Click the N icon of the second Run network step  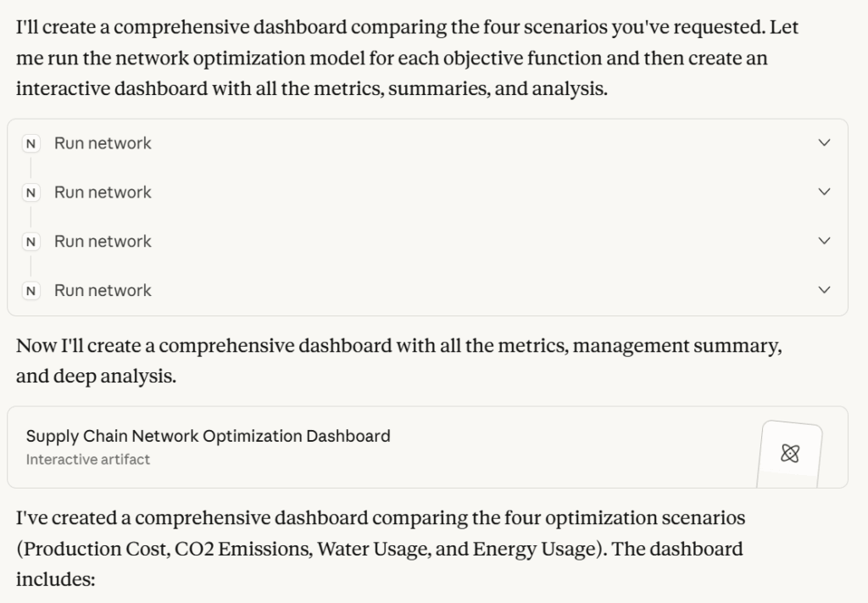click(31, 193)
